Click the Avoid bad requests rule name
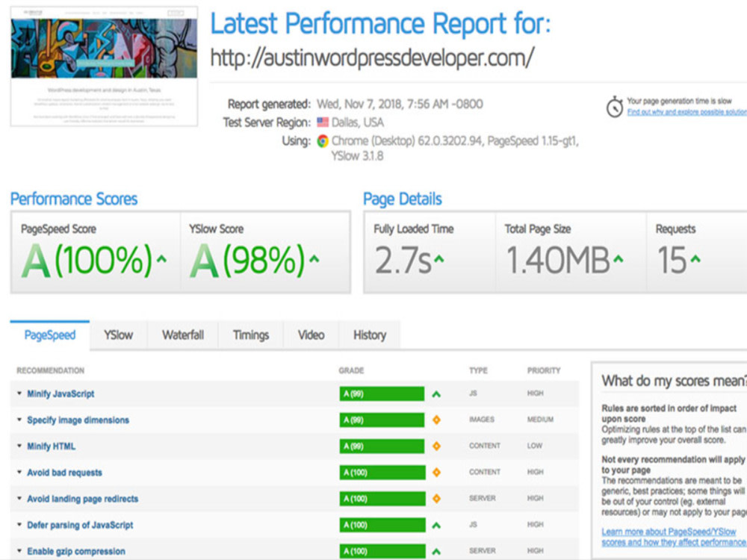This screenshot has height=560, width=747. [x=65, y=473]
